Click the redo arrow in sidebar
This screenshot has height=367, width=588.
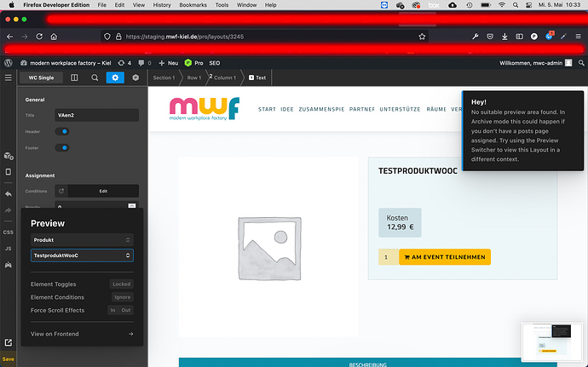click(9, 210)
